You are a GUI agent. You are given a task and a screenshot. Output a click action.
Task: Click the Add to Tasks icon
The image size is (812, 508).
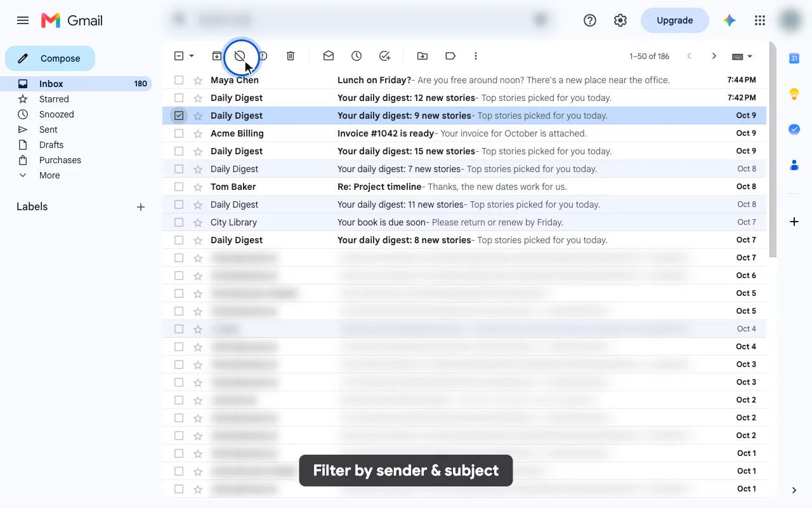[x=384, y=56]
